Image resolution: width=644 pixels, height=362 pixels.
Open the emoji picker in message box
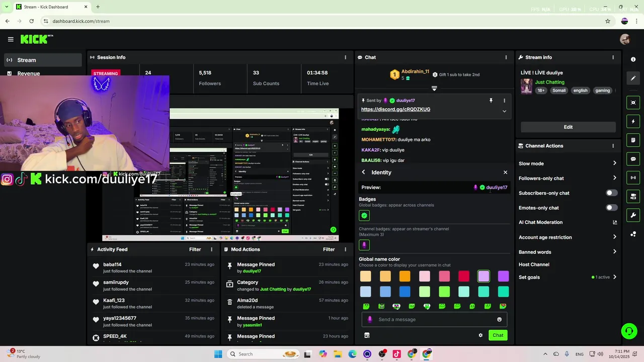click(x=499, y=319)
